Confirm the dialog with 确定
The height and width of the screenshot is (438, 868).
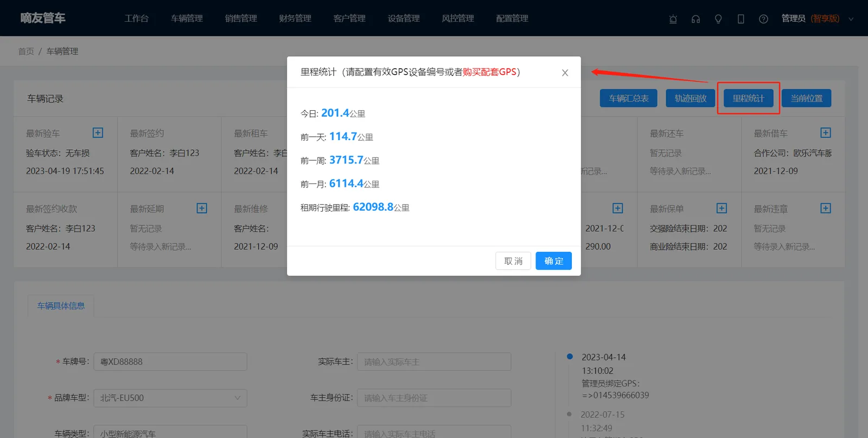(554, 261)
